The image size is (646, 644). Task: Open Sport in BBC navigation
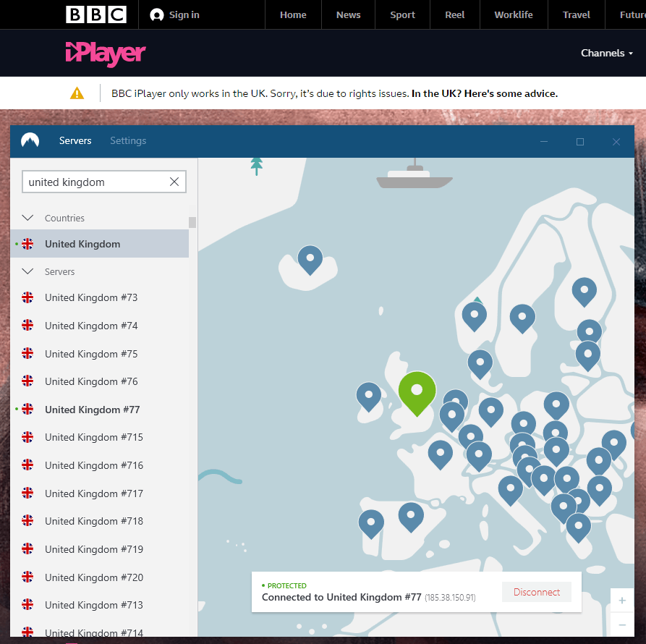(402, 14)
